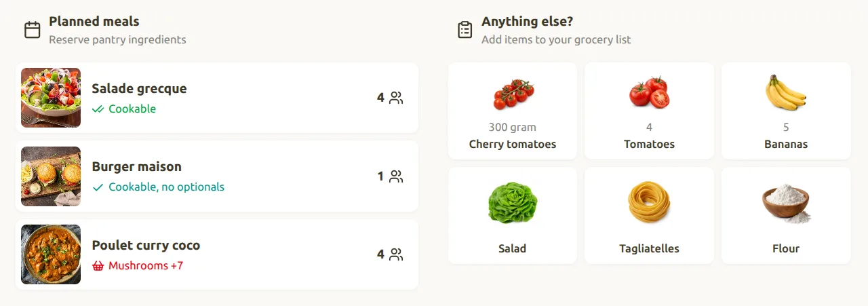Open the Mushrooms +7 missing ingredients link
The height and width of the screenshot is (306, 868).
click(x=146, y=265)
